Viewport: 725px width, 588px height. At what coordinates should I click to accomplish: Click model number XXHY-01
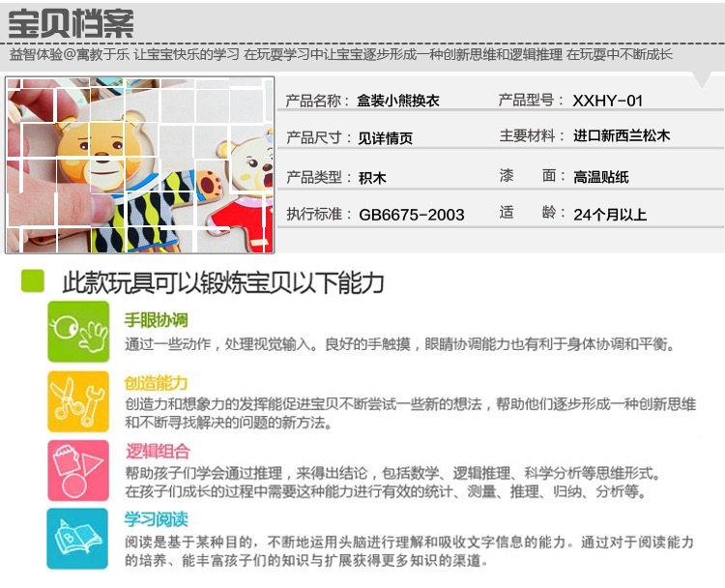pyautogui.click(x=608, y=101)
